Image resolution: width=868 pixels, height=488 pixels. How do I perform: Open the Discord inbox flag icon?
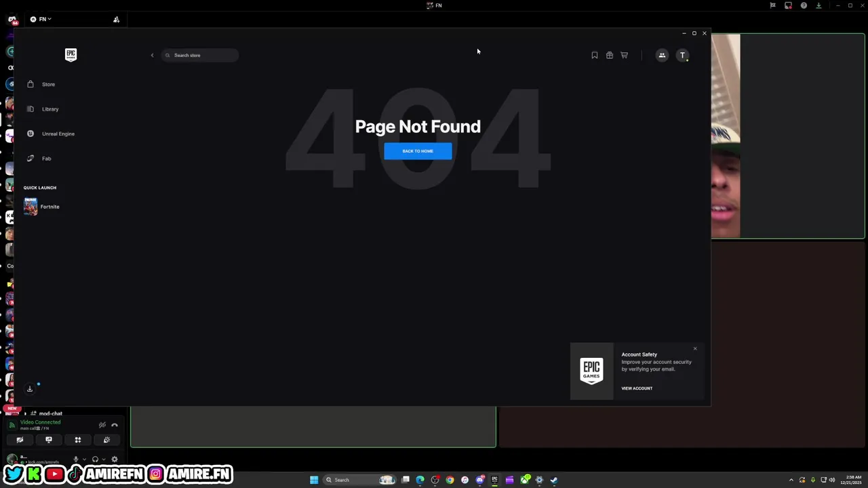pyautogui.click(x=772, y=5)
